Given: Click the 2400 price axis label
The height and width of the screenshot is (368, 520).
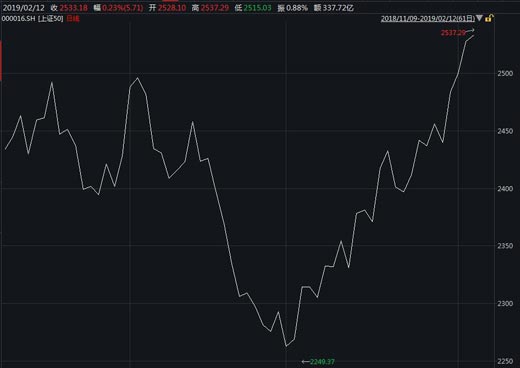Looking at the screenshot, I should [x=505, y=189].
